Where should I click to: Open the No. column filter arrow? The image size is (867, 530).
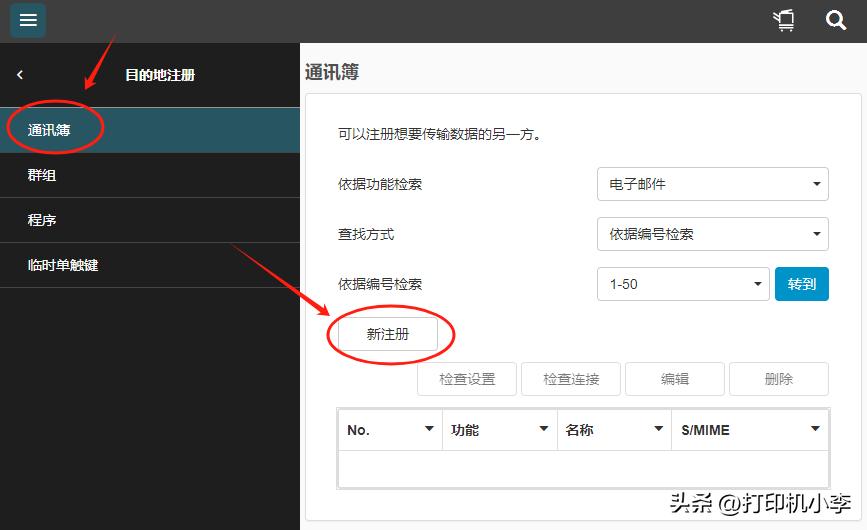tap(429, 429)
